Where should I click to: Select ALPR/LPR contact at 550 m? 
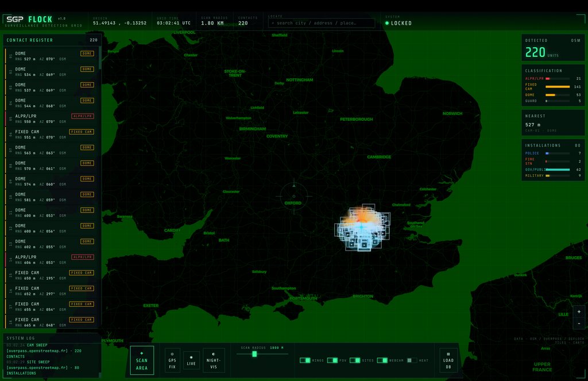[x=52, y=118]
